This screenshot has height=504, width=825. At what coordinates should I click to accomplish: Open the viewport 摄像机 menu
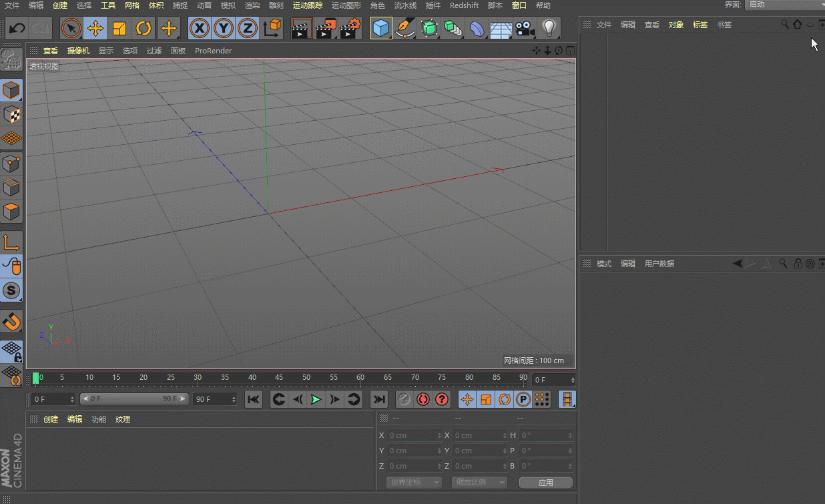78,51
